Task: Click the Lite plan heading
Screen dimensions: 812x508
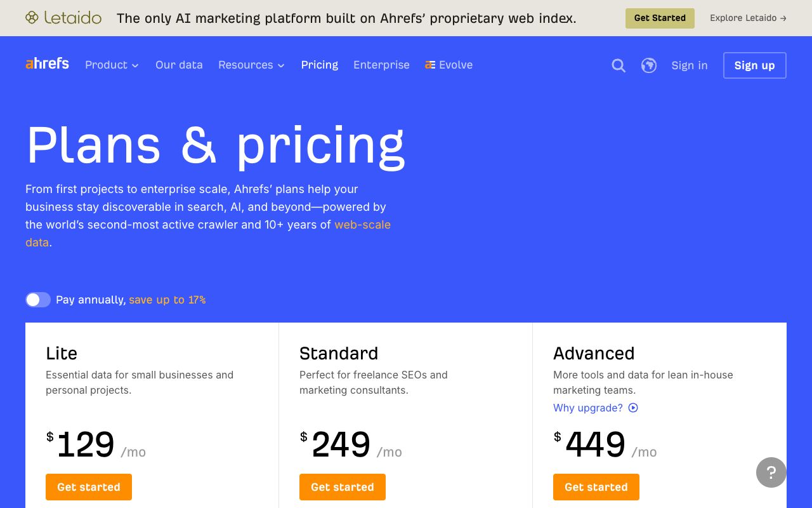Action: 62,353
